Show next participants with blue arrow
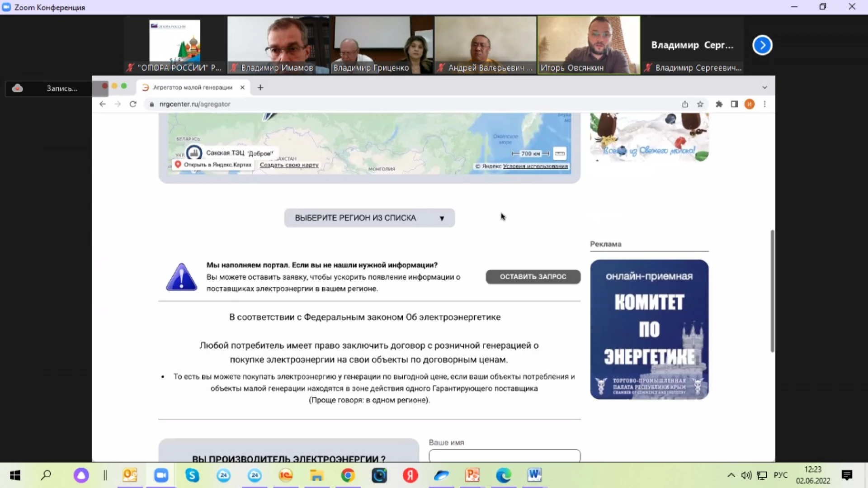The height and width of the screenshot is (488, 868). (762, 45)
